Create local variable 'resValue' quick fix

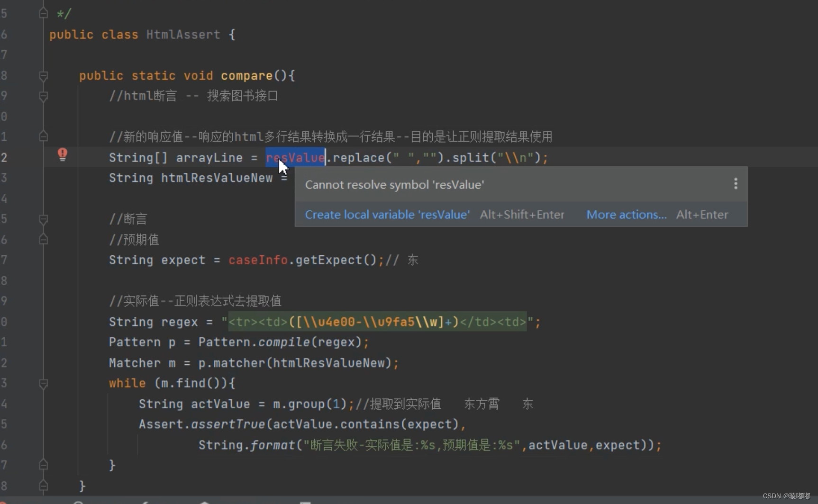[387, 215]
